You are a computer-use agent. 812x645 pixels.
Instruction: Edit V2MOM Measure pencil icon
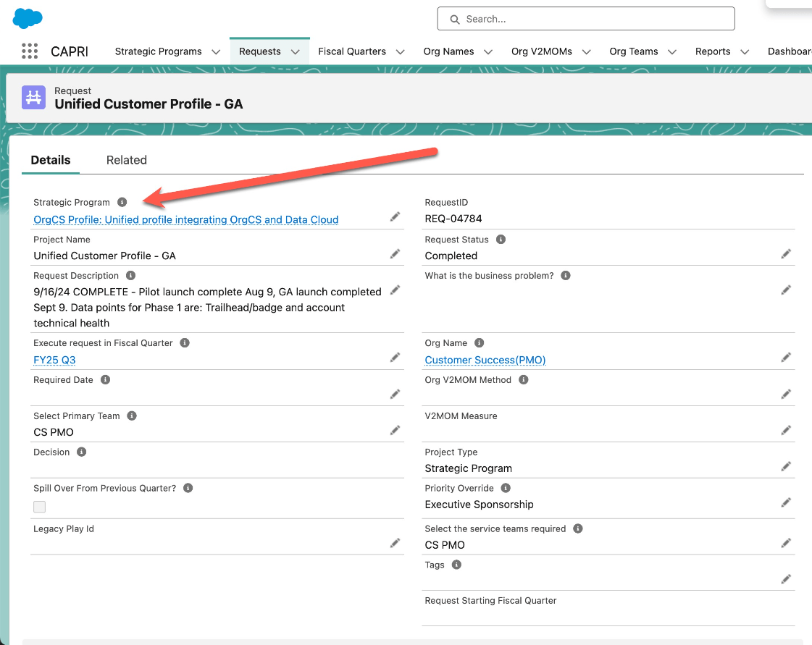coord(786,430)
